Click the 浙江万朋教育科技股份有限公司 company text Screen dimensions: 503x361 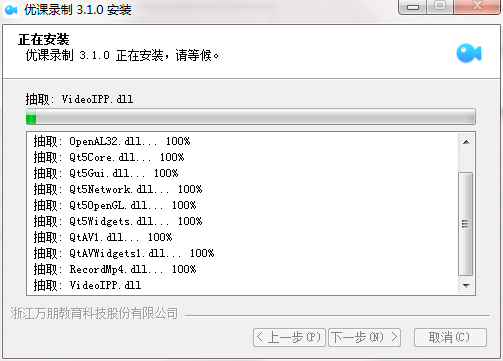pyautogui.click(x=94, y=314)
